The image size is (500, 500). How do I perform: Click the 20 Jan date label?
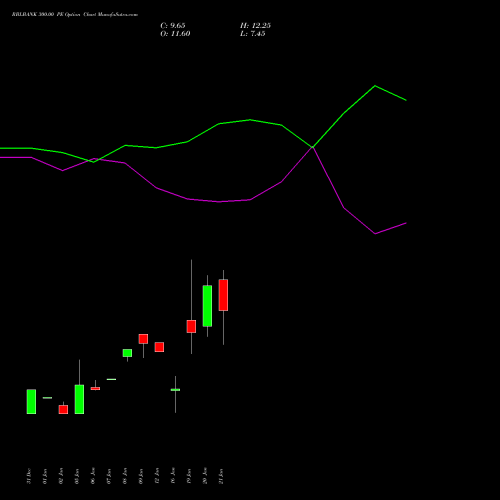[205, 476]
